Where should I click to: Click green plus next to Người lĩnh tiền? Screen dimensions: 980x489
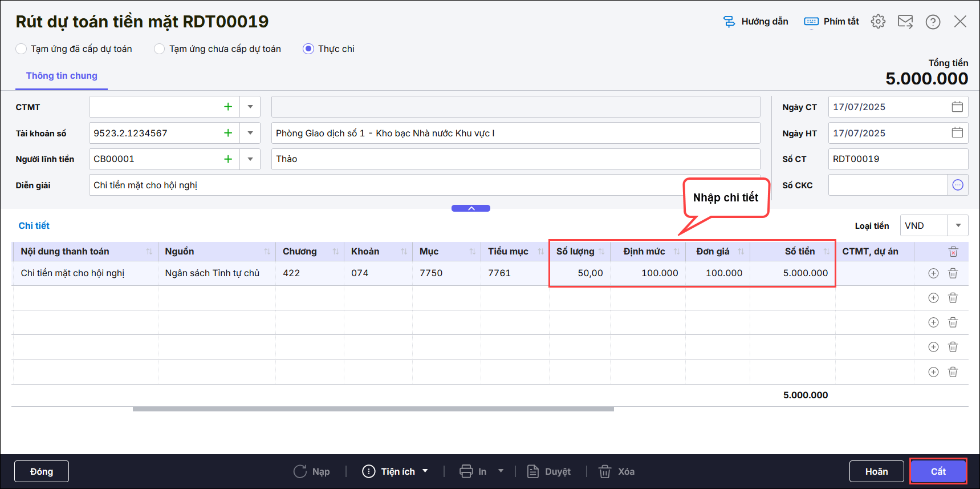[228, 159]
